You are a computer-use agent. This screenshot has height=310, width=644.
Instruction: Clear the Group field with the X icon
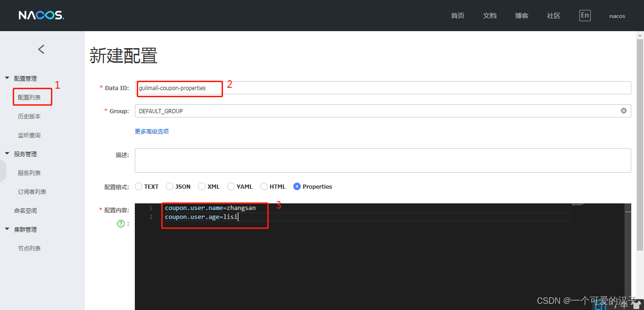click(624, 111)
